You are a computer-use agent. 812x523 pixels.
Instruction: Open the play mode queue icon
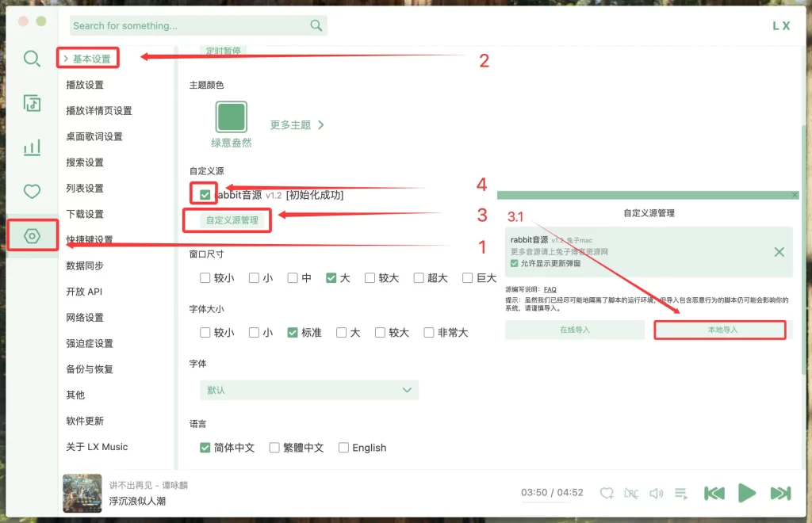680,493
